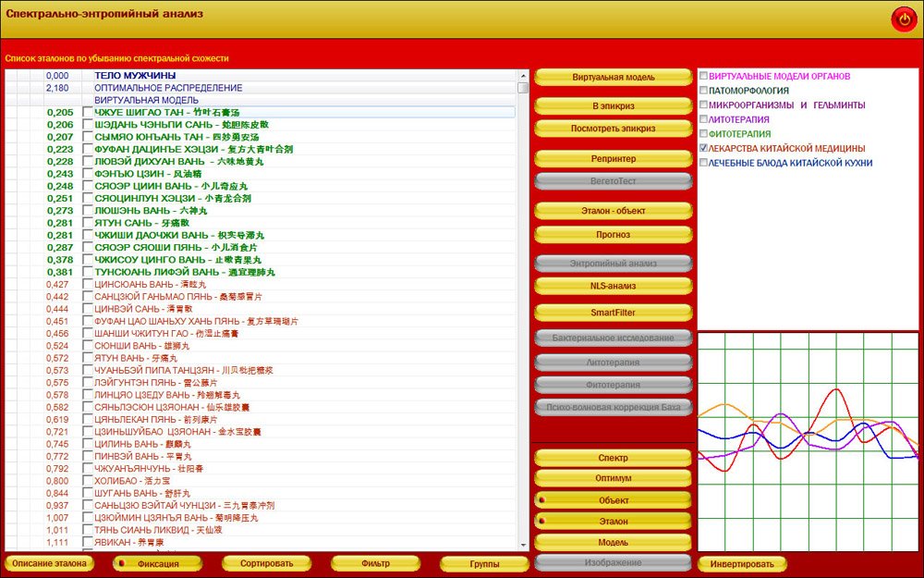924x578 pixels.
Task: Enable ВИРТУАЛЬНЫЕ МОДЕЛИ ОРГАНОВ checkbox
Action: [x=704, y=76]
